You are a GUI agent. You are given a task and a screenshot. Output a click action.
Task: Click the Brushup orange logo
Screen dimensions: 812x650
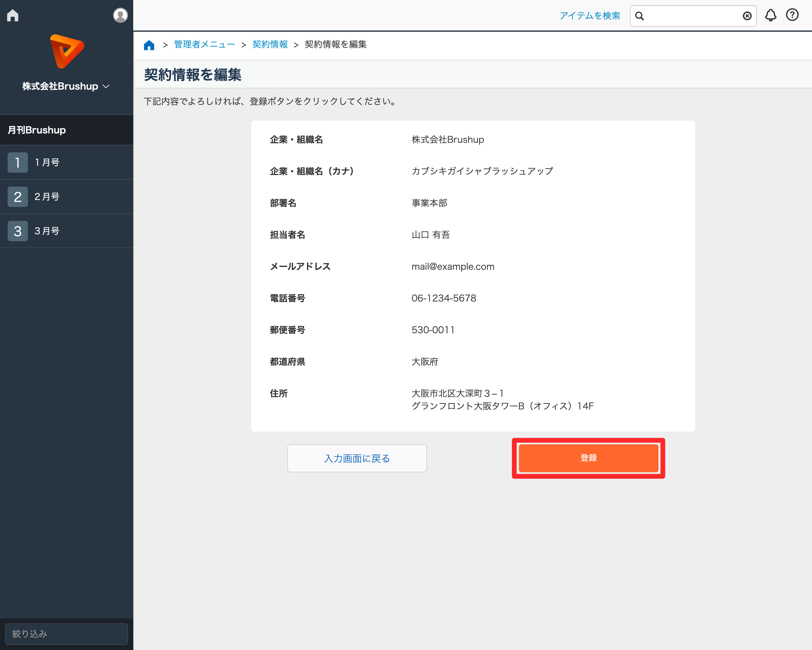click(67, 51)
